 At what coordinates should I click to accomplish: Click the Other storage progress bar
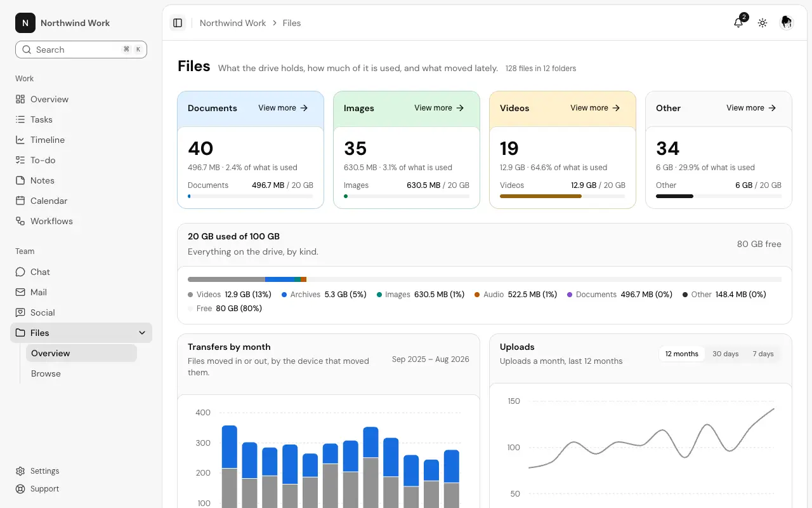click(x=719, y=196)
